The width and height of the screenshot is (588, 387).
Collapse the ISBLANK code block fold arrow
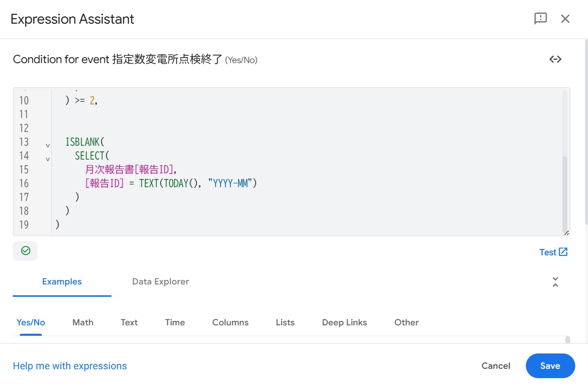pyautogui.click(x=48, y=145)
